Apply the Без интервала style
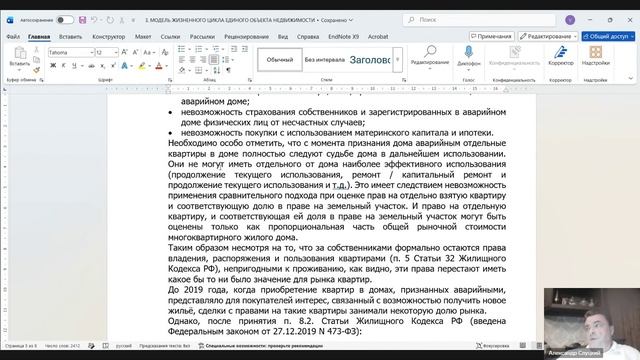This screenshot has width=640, height=360. (324, 60)
